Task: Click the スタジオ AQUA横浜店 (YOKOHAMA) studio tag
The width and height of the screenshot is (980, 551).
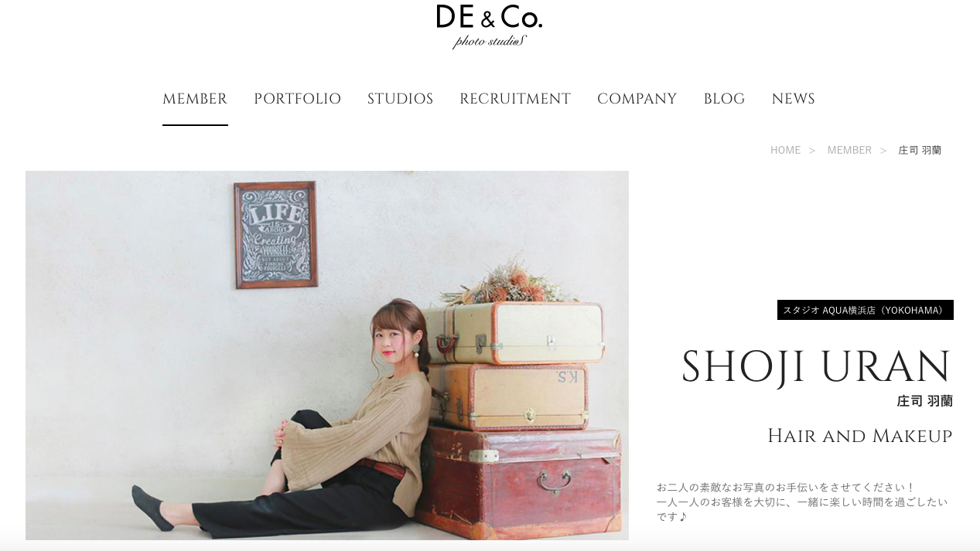Action: pos(866,310)
